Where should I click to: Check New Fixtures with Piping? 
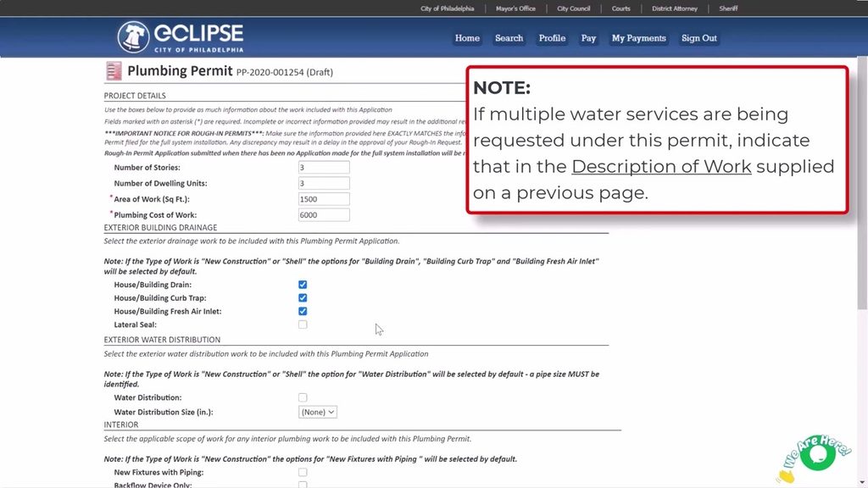pos(303,472)
